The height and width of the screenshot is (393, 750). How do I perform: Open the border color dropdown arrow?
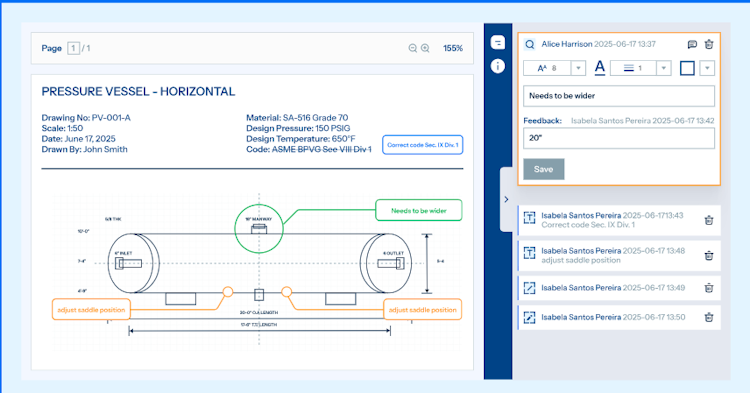[x=707, y=68]
